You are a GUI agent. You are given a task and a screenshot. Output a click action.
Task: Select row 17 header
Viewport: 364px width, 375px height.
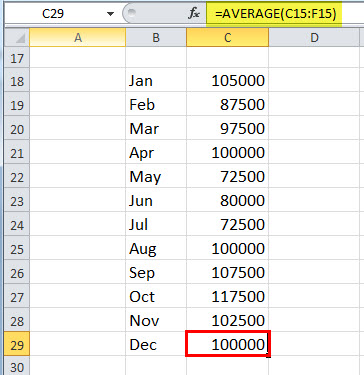17,57
